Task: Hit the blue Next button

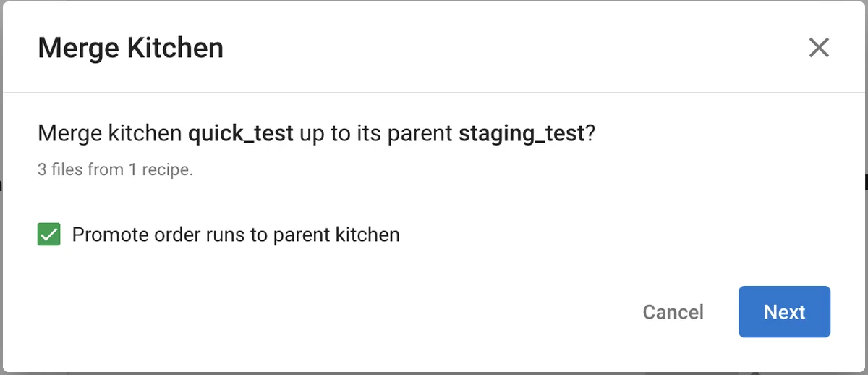Action: click(784, 312)
